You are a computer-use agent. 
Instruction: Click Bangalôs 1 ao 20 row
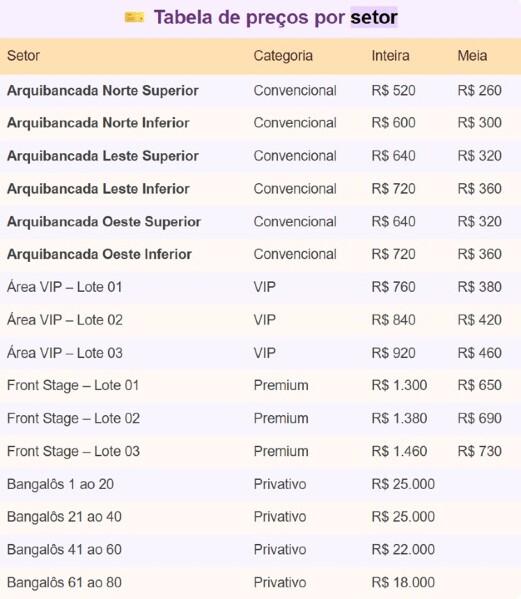coord(260,484)
